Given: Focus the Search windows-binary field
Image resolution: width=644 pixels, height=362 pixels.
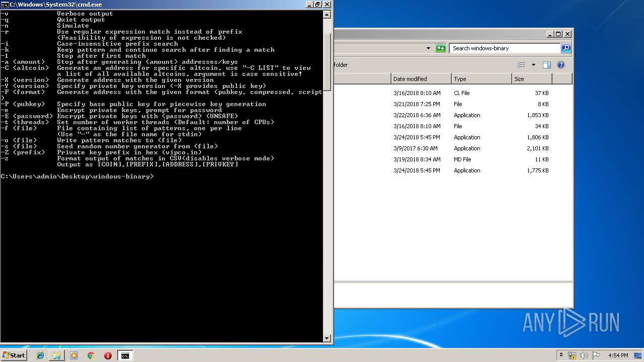Looking at the screenshot, I should (505, 48).
